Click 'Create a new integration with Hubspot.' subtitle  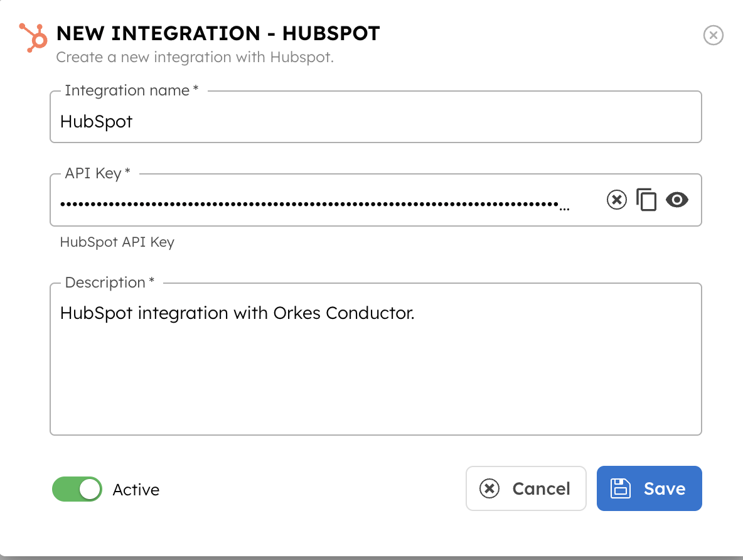[x=195, y=57]
